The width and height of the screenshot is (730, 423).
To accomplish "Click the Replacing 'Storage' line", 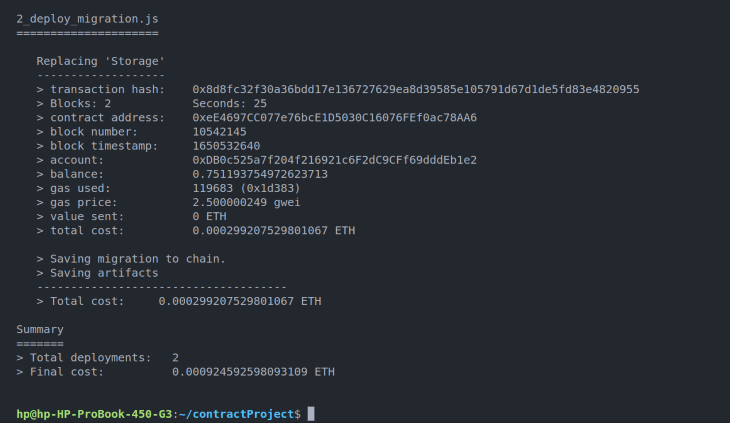I will pyautogui.click(x=100, y=61).
